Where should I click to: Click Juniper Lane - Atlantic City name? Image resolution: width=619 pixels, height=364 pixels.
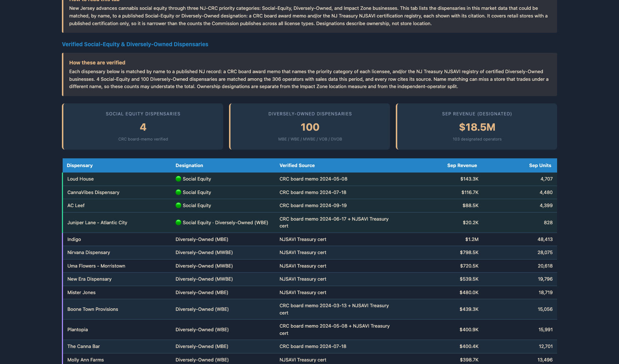97,222
